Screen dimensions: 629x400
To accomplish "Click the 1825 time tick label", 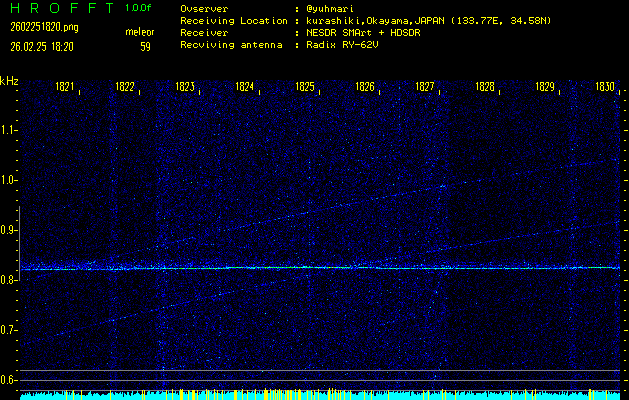I will coord(305,88).
